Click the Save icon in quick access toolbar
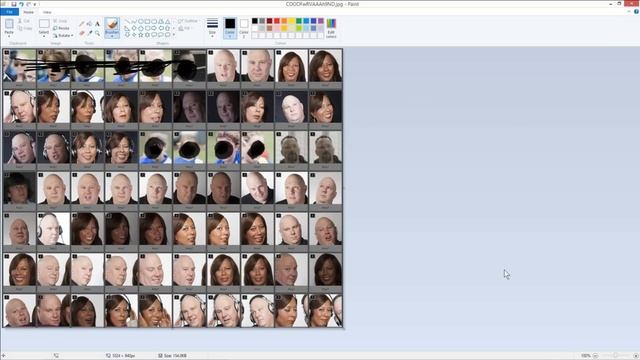 click(x=13, y=4)
